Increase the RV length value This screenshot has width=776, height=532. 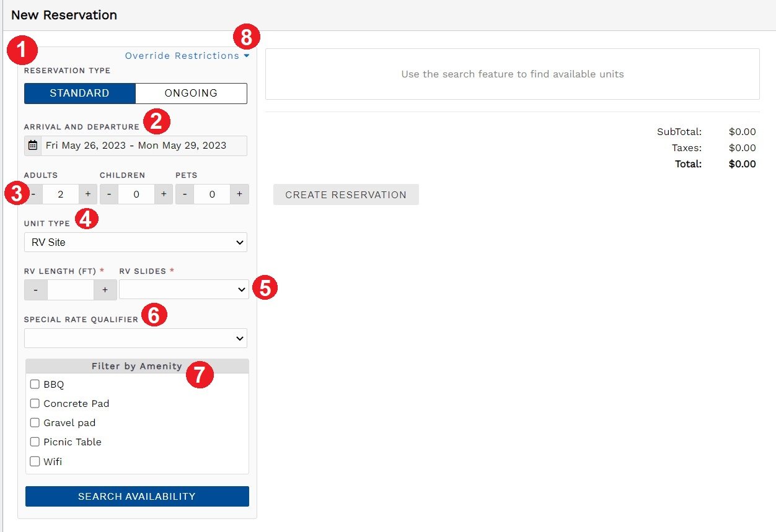(x=105, y=289)
